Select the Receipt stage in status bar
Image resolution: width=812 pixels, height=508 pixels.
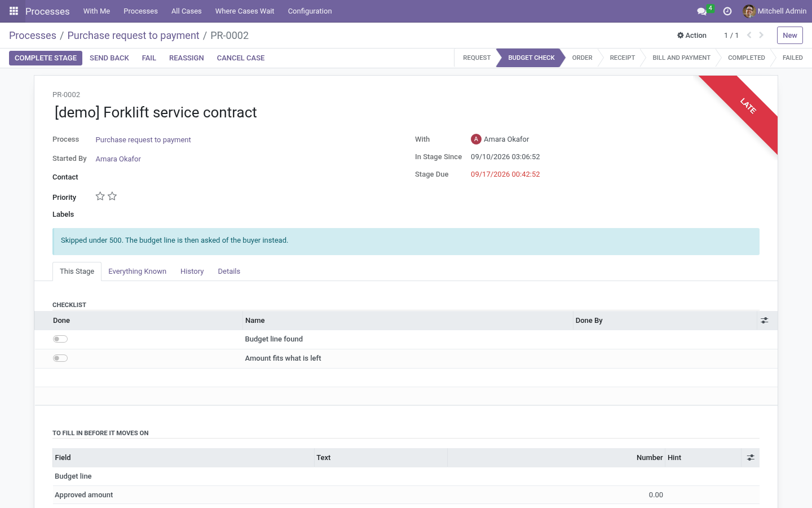click(x=623, y=58)
